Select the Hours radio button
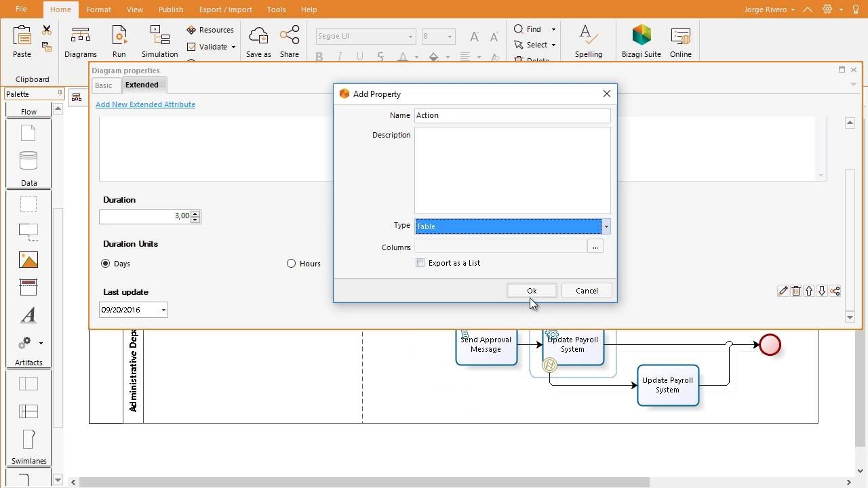Viewport: 868px width, 488px height. 291,263
